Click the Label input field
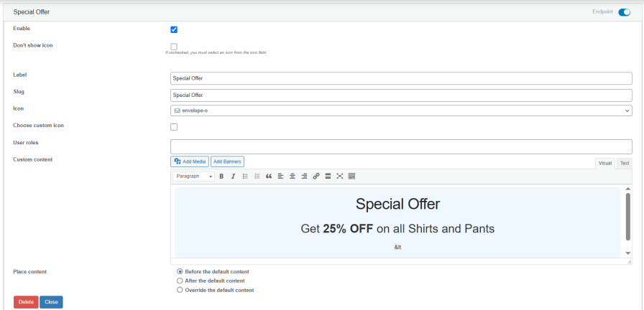The height and width of the screenshot is (310, 644). 401,78
